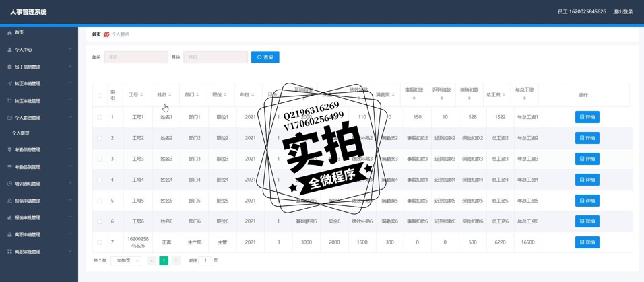Click the 首页 home icon in sidebar
This screenshot has height=282, width=644.
9,33
